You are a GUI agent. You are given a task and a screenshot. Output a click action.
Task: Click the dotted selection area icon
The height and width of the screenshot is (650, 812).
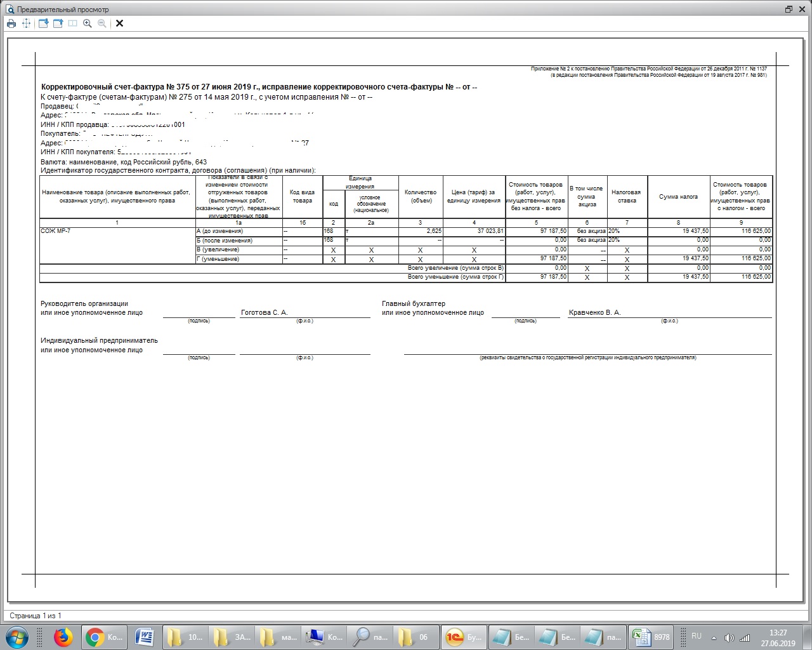click(72, 23)
